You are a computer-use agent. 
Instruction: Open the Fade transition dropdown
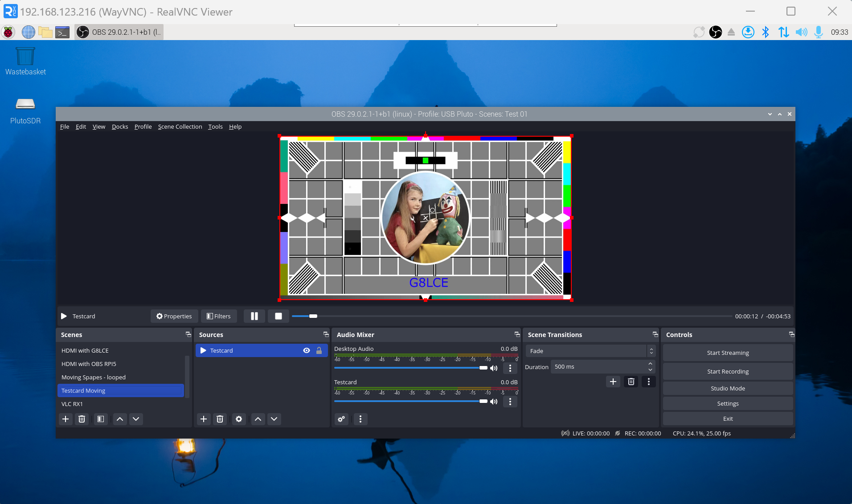pyautogui.click(x=590, y=351)
